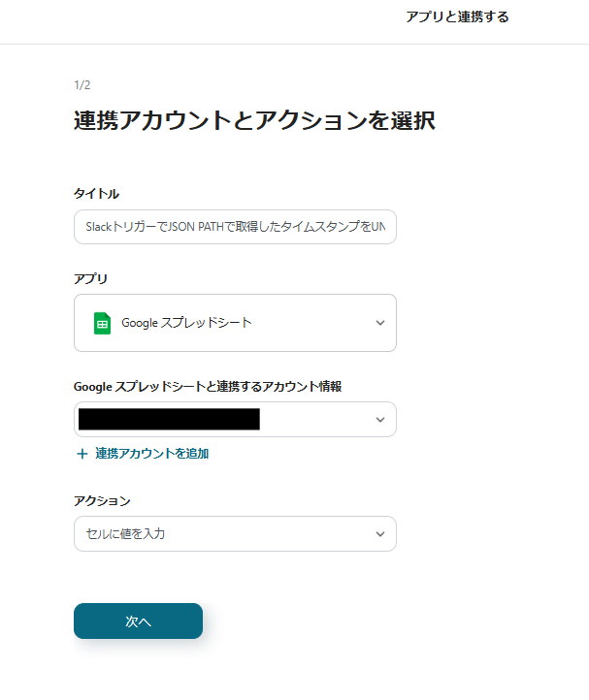Click the plus icon beside 連携アカウントを追加
Screen dimensions: 589x700
(x=82, y=453)
